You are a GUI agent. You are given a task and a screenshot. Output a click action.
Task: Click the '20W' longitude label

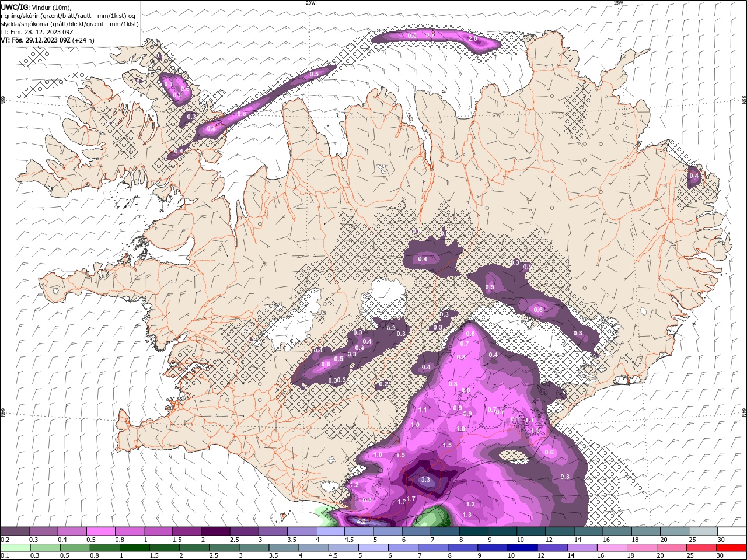point(310,3)
